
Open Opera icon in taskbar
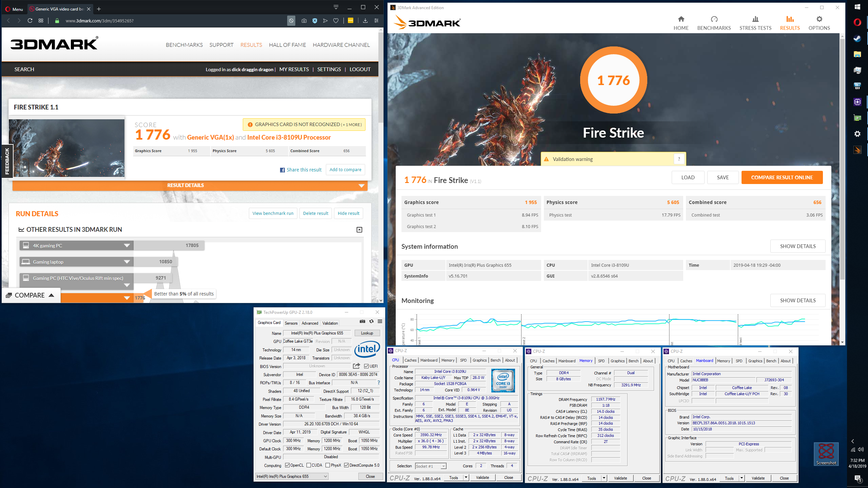coord(857,22)
